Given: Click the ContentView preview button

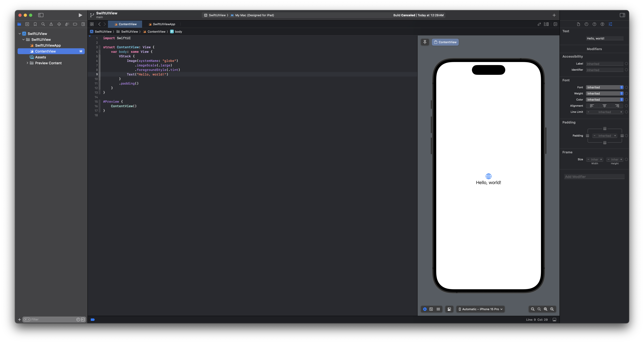Looking at the screenshot, I should 445,42.
